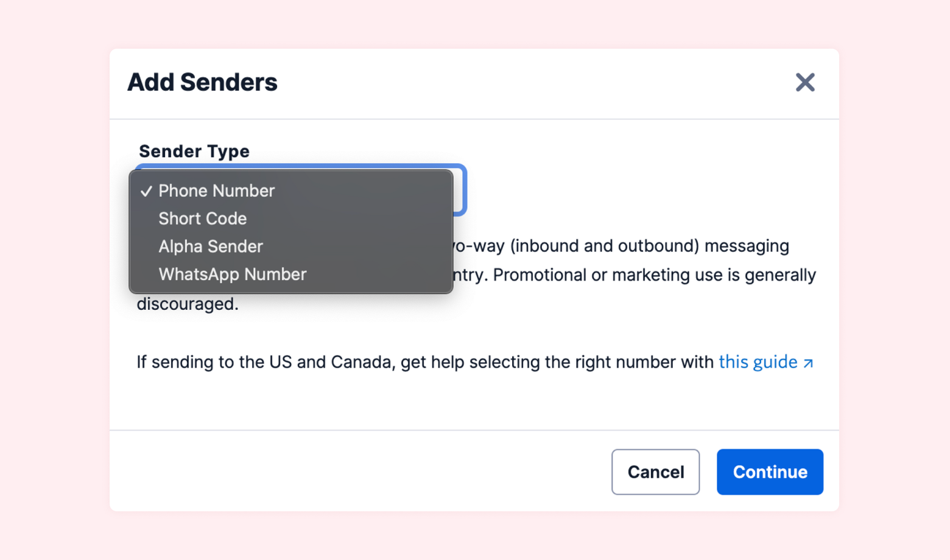The height and width of the screenshot is (560, 950).
Task: Select Phone Number from the list
Action: coord(216,191)
